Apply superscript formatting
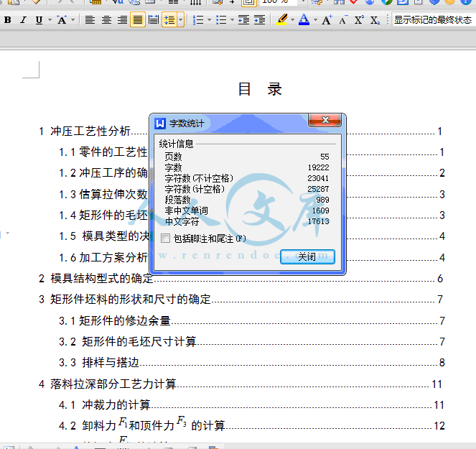Image resolution: width=476 pixels, height=449 pixels. tap(359, 20)
